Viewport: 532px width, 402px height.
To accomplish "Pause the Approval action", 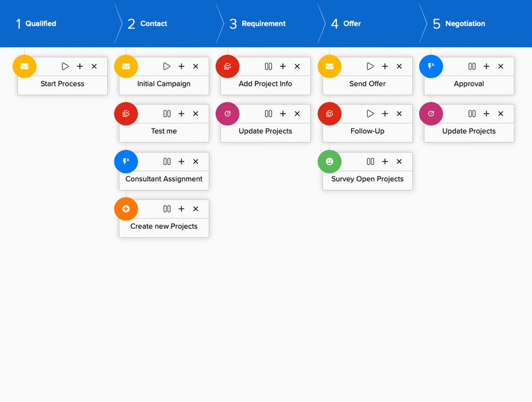I will (x=472, y=66).
